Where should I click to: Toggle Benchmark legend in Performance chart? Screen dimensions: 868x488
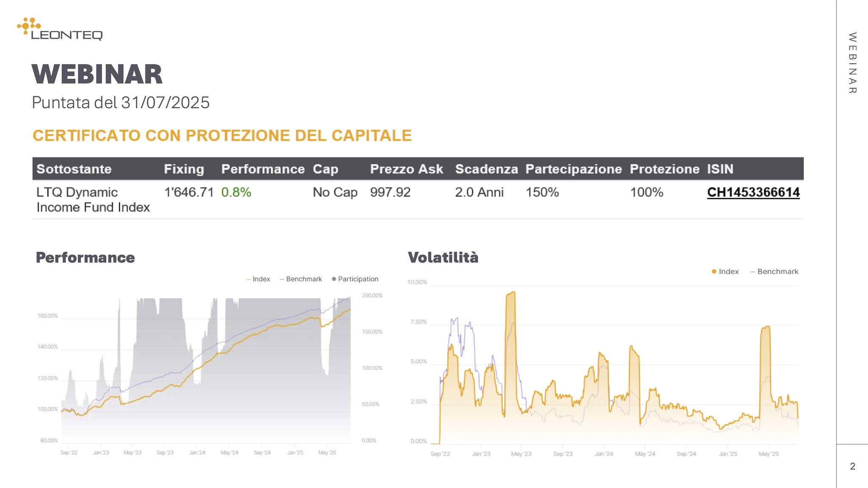pos(300,279)
